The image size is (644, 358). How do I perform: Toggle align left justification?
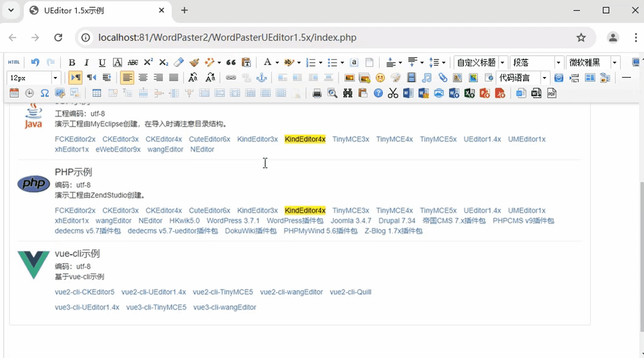coord(127,78)
